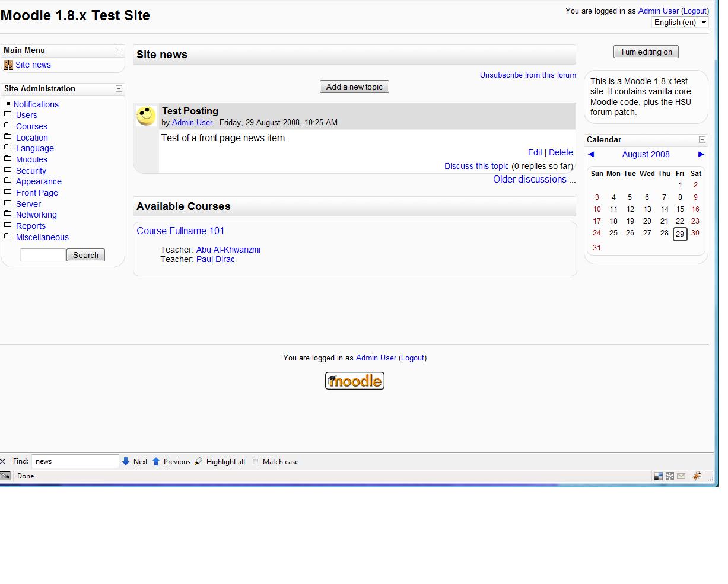Select calendar day 31
The width and height of the screenshot is (728, 584).
(597, 248)
